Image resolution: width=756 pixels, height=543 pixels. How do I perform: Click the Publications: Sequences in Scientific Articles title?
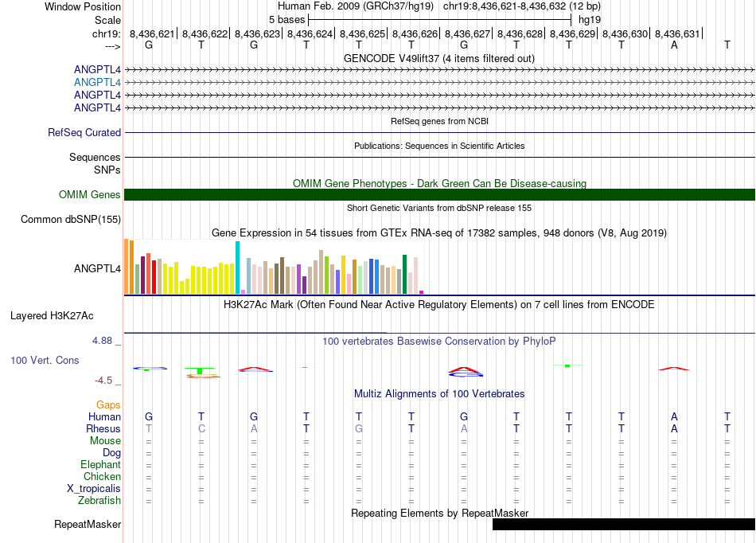pyautogui.click(x=439, y=146)
